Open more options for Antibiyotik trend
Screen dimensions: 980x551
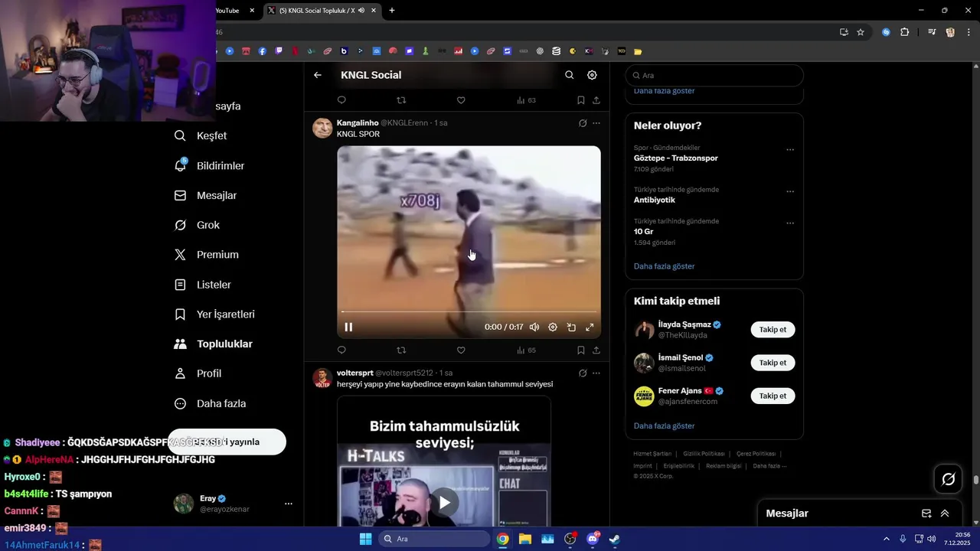(x=790, y=192)
